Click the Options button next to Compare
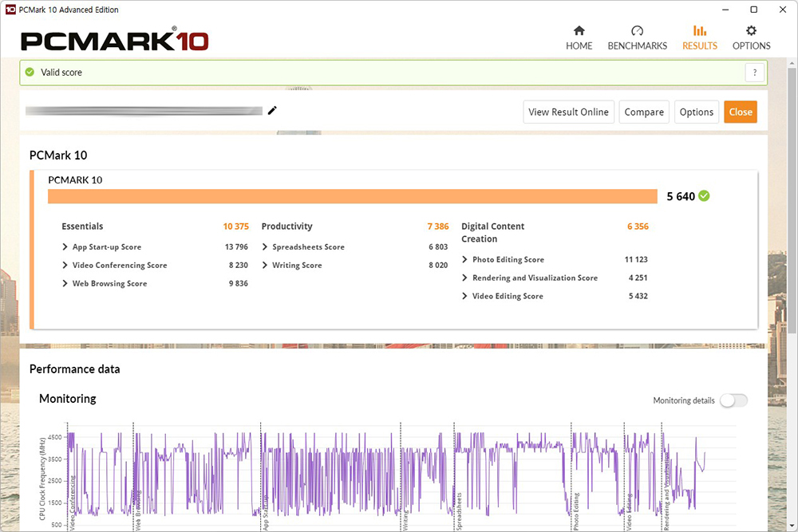The image size is (798, 532). pos(696,112)
